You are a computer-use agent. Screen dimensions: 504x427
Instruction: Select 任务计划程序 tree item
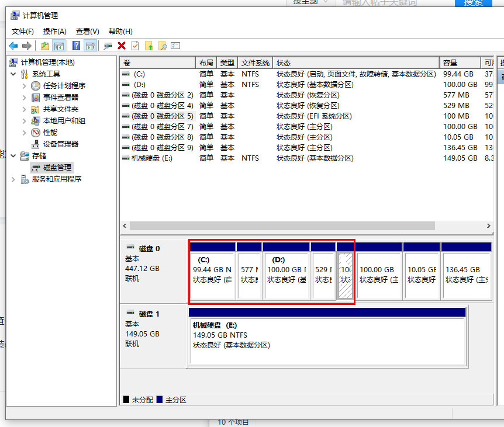(64, 86)
